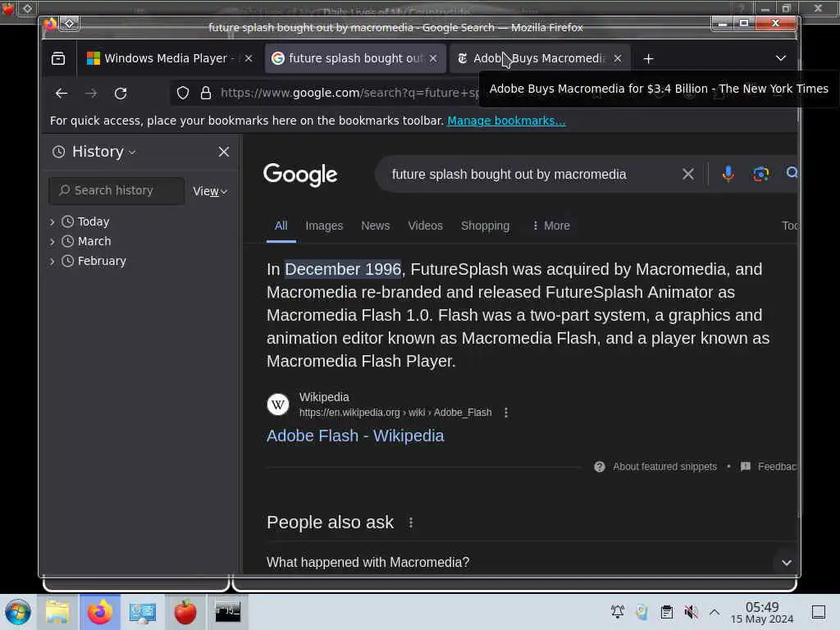Screen dimensions: 840x630
Task: Open a new tab with plus button
Action: (x=648, y=58)
